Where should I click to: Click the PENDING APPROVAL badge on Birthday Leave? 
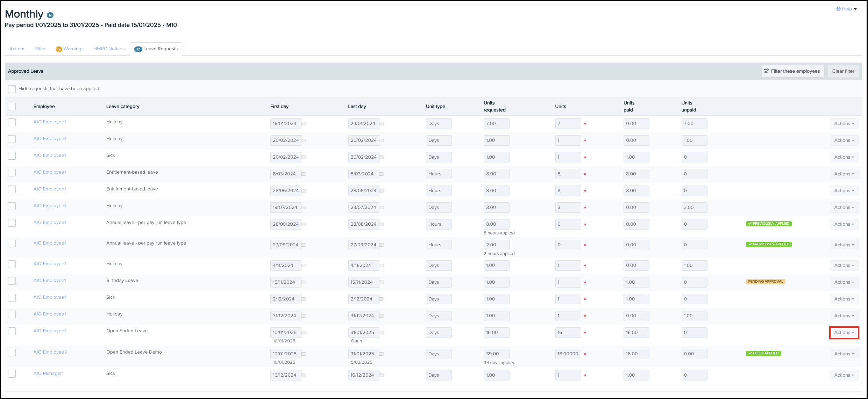coord(766,282)
